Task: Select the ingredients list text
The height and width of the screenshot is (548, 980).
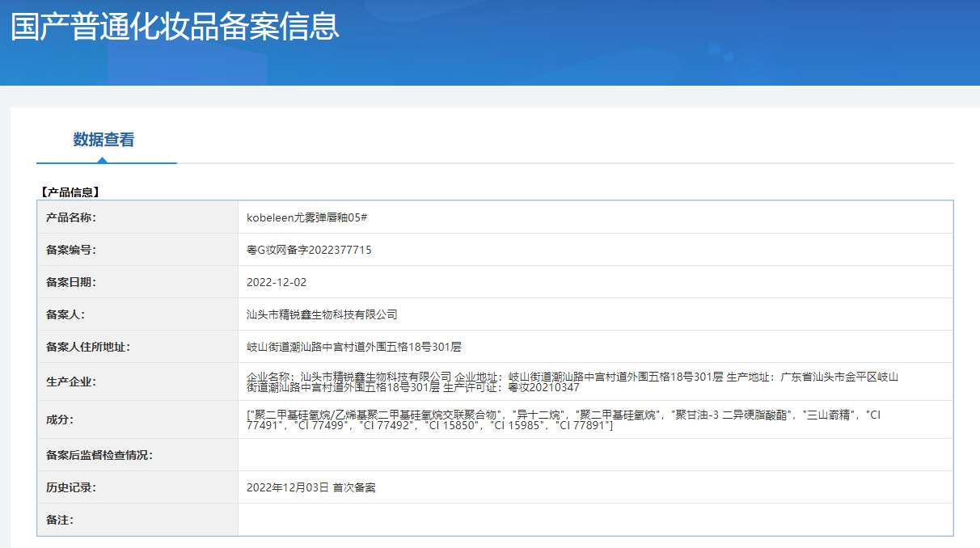Action: pyautogui.click(x=564, y=419)
